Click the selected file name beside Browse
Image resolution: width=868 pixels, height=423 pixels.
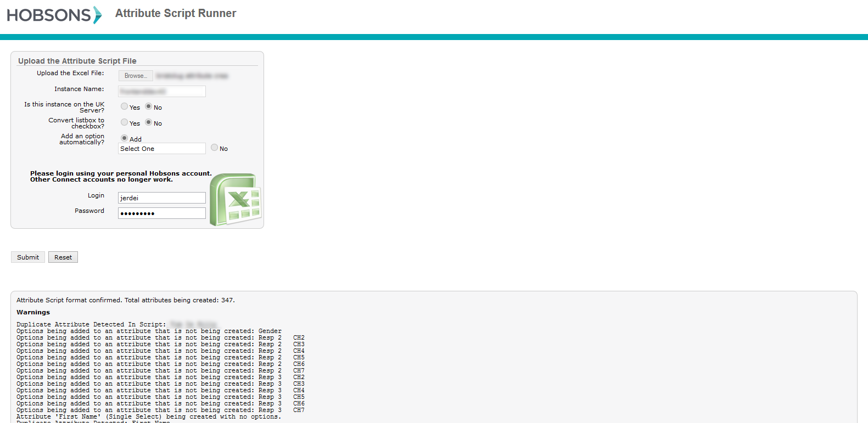(x=192, y=76)
